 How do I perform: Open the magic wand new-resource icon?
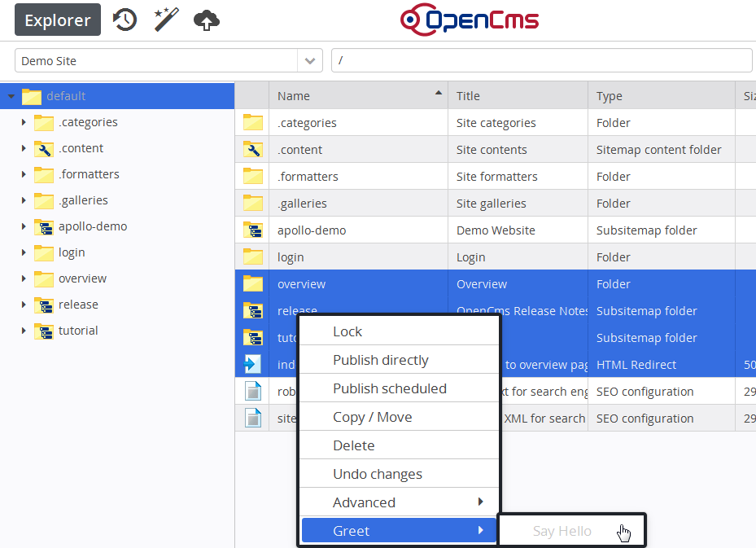pos(166,20)
